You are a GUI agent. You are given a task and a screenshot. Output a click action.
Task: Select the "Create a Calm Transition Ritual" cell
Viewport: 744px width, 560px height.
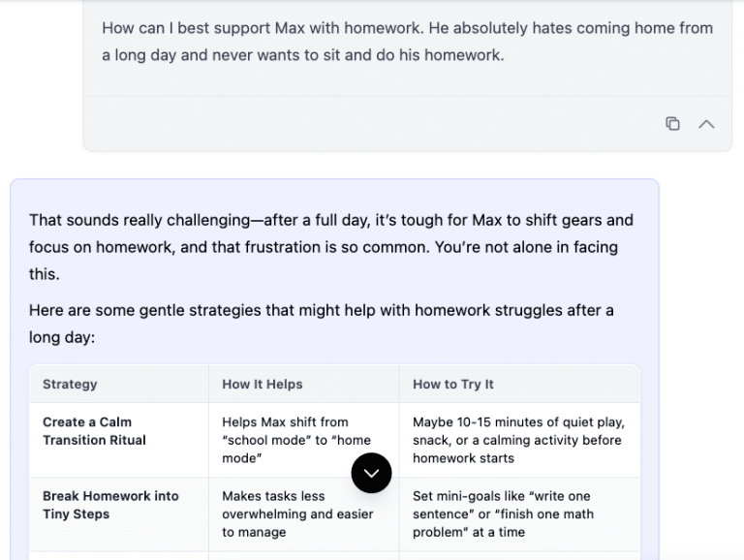(x=94, y=431)
